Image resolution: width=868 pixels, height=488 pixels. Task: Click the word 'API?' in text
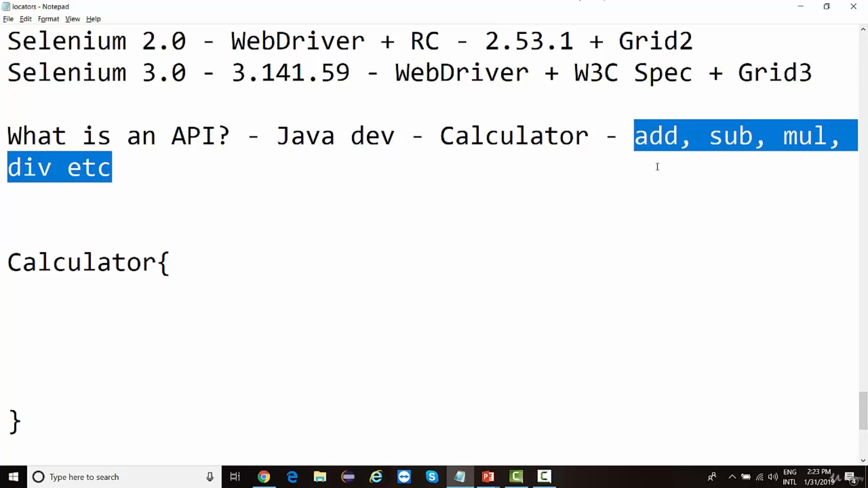tap(201, 136)
